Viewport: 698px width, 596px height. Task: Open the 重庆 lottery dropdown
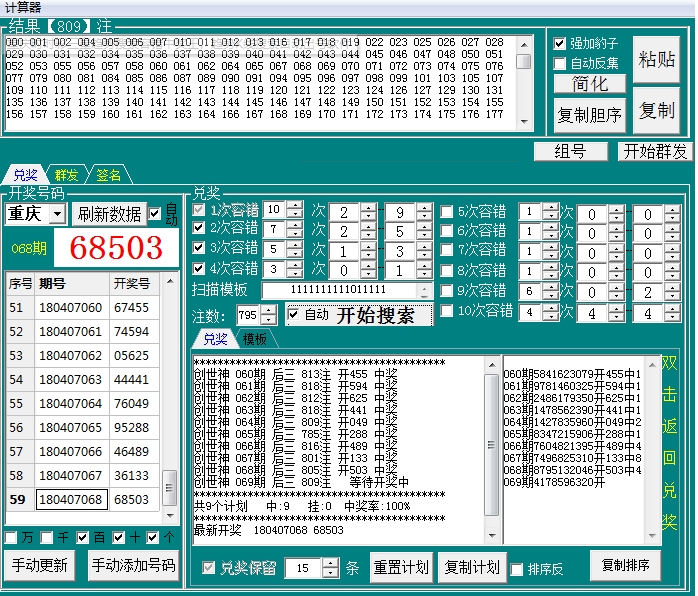(x=56, y=214)
